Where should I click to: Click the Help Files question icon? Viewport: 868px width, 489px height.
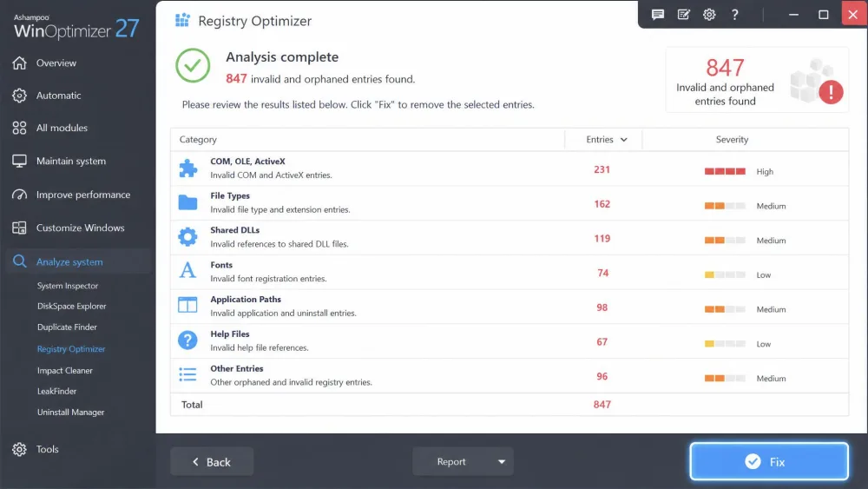(x=187, y=340)
